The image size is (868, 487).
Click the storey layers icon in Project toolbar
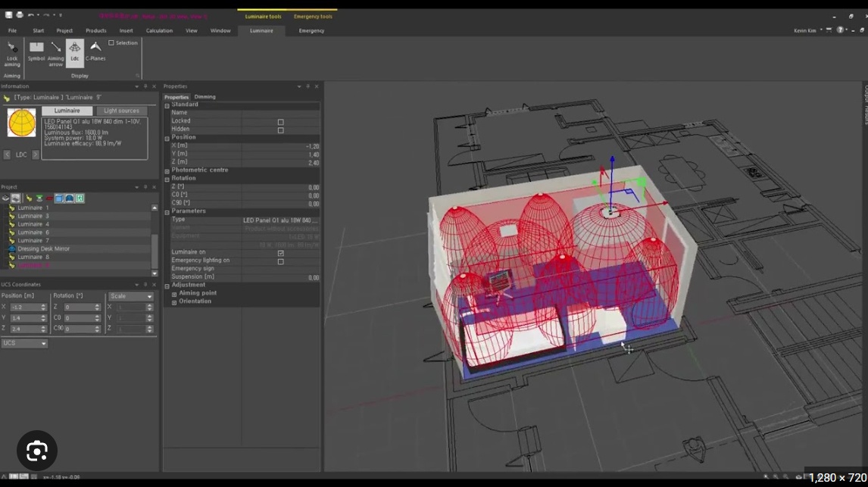[x=5, y=198]
